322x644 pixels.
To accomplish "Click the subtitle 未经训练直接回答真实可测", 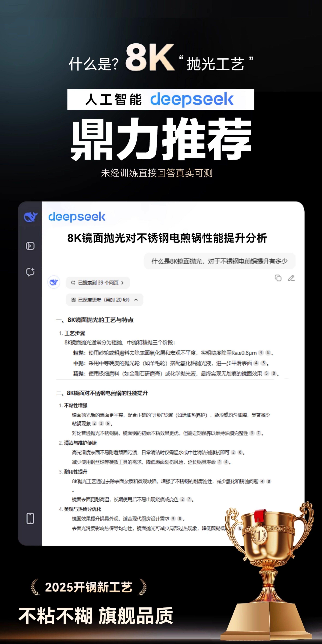I will (x=157, y=173).
